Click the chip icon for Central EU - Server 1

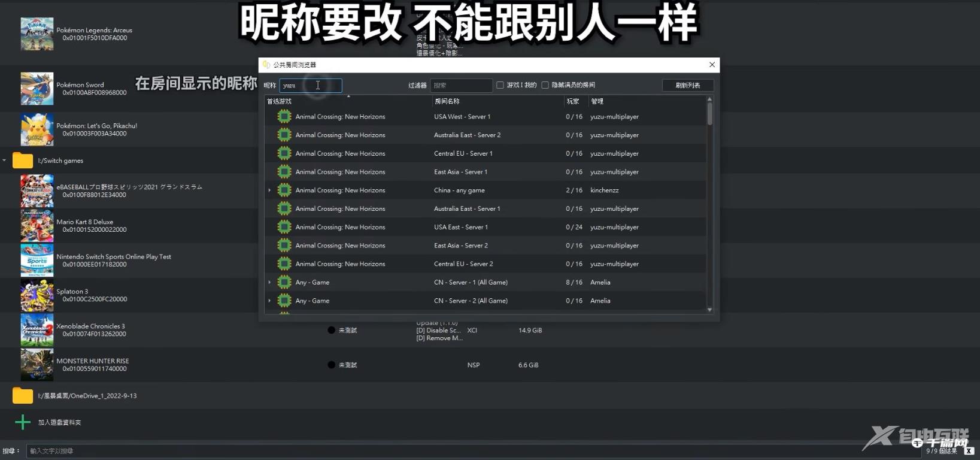point(284,153)
